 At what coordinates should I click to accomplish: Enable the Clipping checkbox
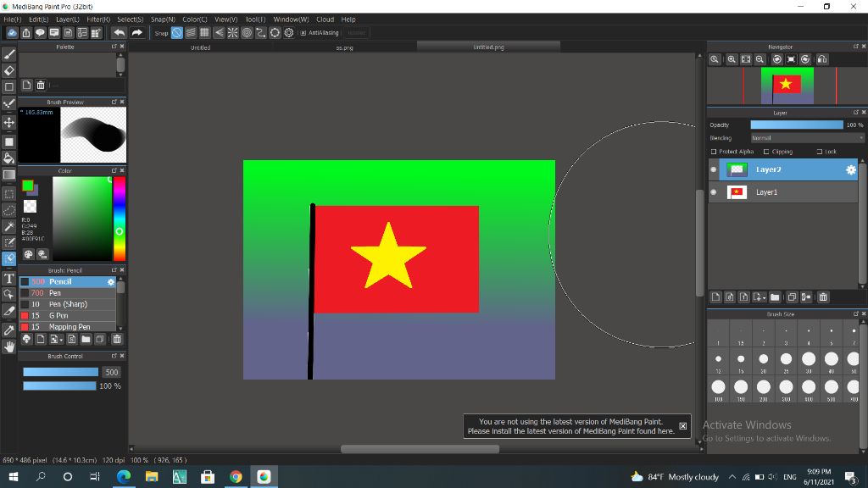pyautogui.click(x=766, y=152)
